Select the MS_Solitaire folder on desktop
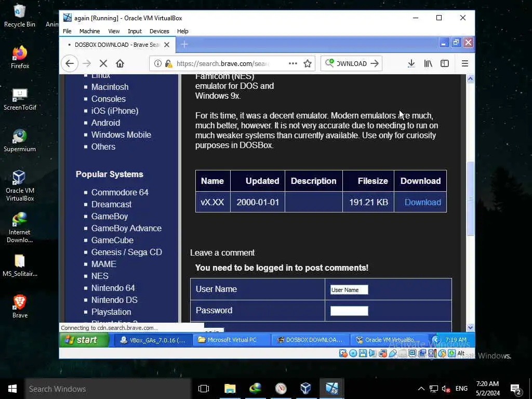 pos(20,265)
